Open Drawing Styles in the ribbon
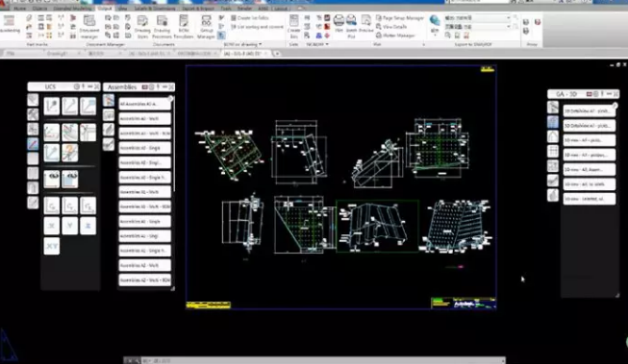628x364 pixels. point(142,26)
